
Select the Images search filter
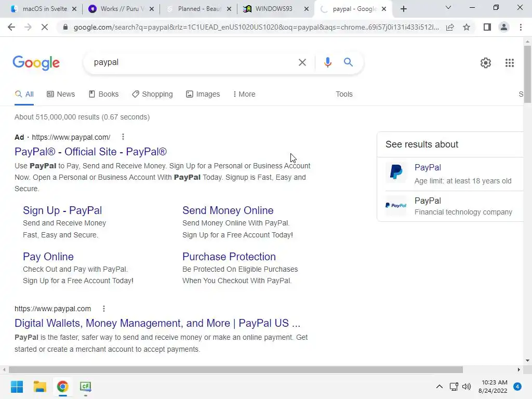(x=203, y=95)
